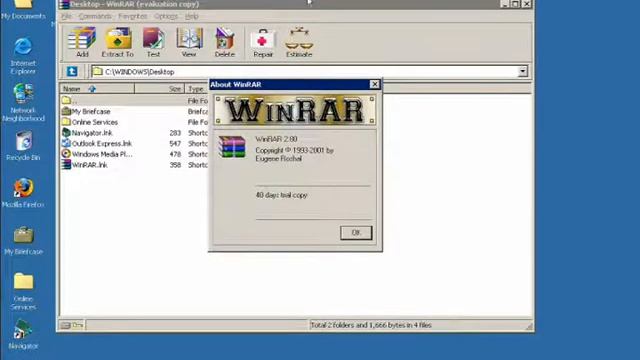Select 'My Briefcase' name in file list
This screenshot has width=640, height=360.
coord(91,111)
